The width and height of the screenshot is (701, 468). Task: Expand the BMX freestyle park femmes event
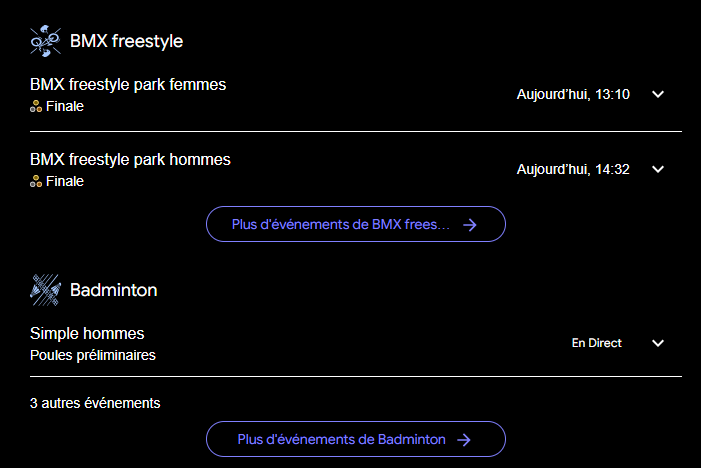(x=658, y=95)
